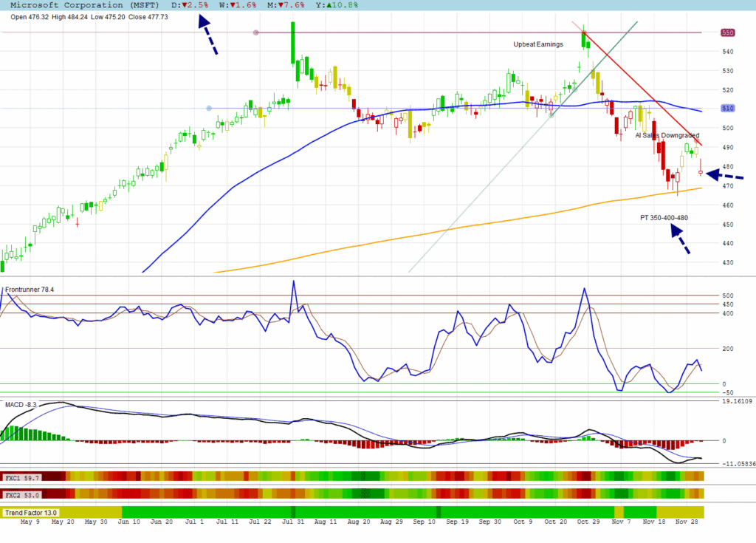Image resolution: width=756 pixels, height=543 pixels.
Task: Click the Trend Factor 13.0 label
Action: 31,512
